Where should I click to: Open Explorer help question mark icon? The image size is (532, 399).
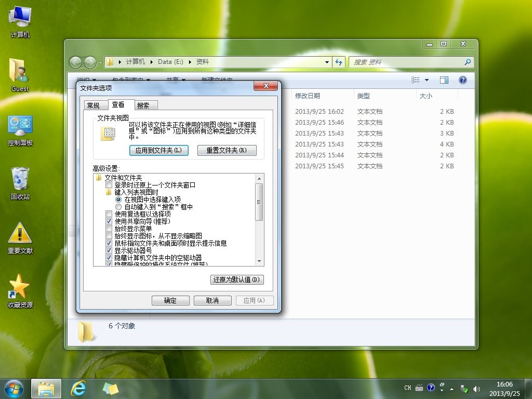coord(462,79)
